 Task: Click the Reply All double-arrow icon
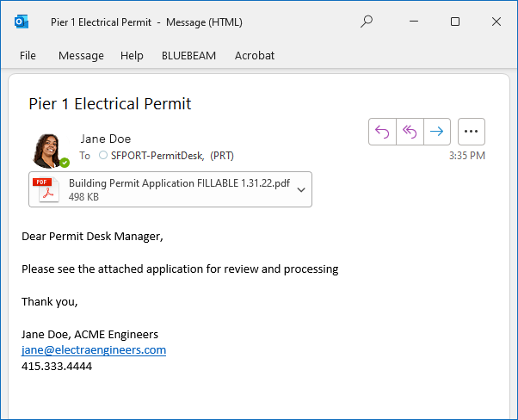(x=410, y=132)
